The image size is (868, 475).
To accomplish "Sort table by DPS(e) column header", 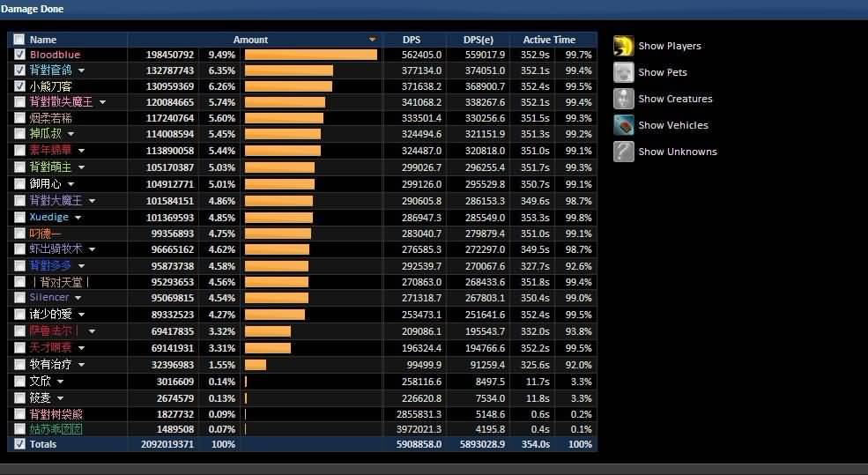I will pyautogui.click(x=478, y=40).
